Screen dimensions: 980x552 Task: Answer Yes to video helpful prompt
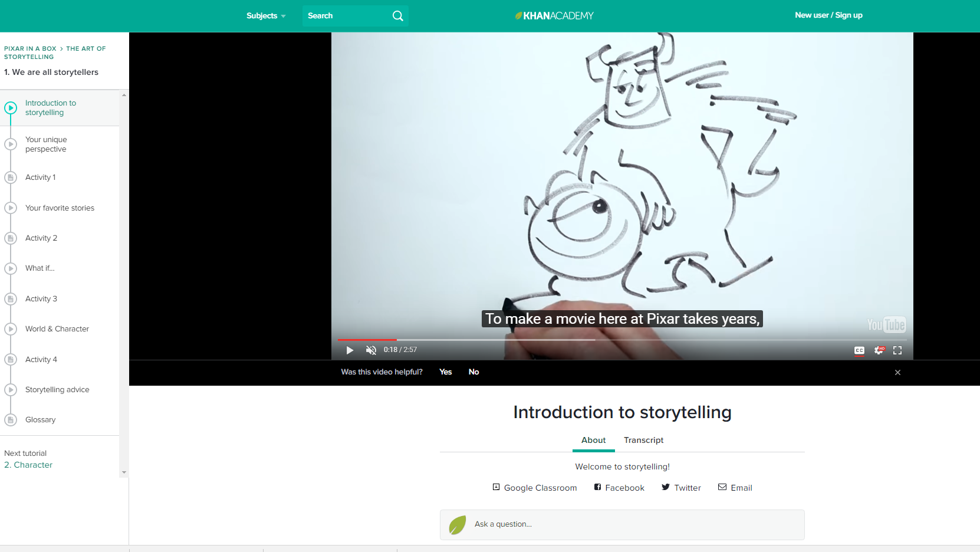point(445,372)
